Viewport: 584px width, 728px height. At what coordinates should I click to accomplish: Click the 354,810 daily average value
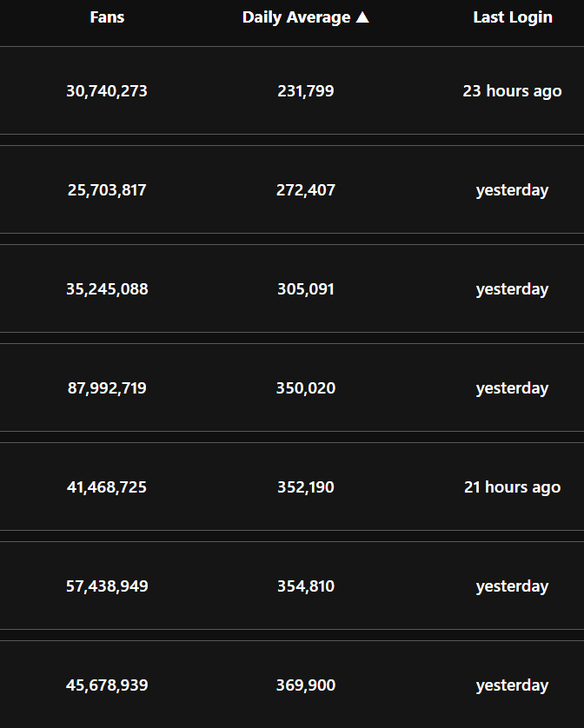coord(305,586)
